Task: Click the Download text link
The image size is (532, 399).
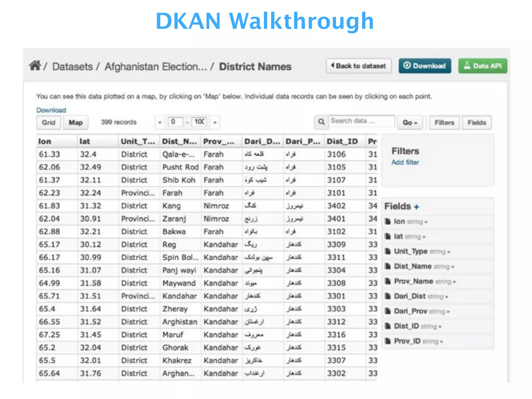Action: 51,110
